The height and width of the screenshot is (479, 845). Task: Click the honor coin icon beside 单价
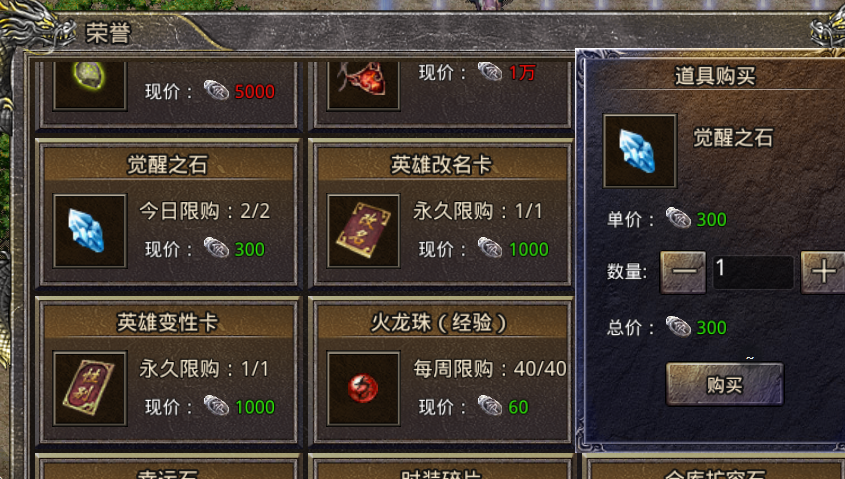pyautogui.click(x=678, y=218)
